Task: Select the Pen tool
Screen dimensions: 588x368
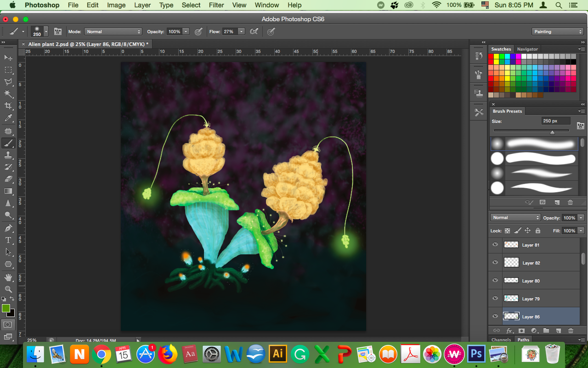Action: click(x=8, y=228)
